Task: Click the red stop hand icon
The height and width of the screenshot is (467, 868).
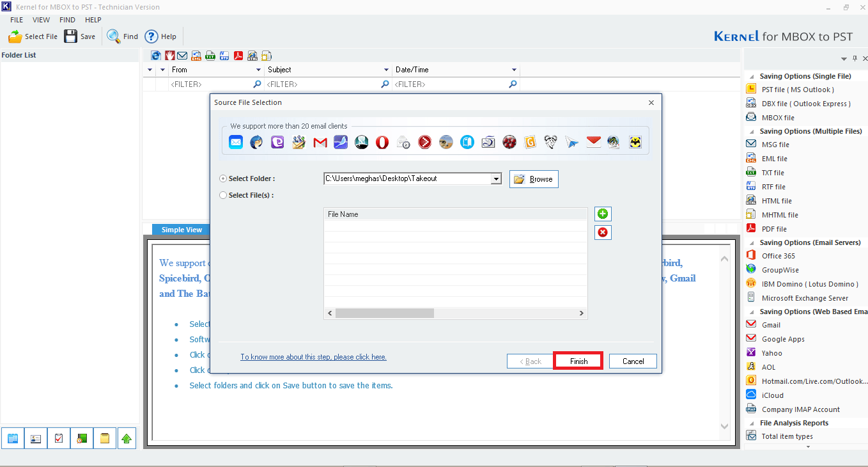Action: coord(170,56)
